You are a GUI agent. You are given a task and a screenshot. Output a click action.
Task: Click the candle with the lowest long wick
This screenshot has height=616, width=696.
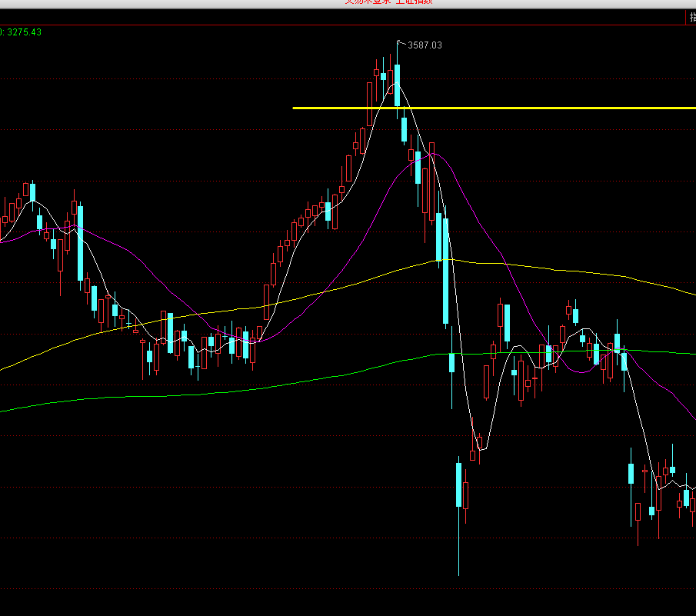[458, 484]
